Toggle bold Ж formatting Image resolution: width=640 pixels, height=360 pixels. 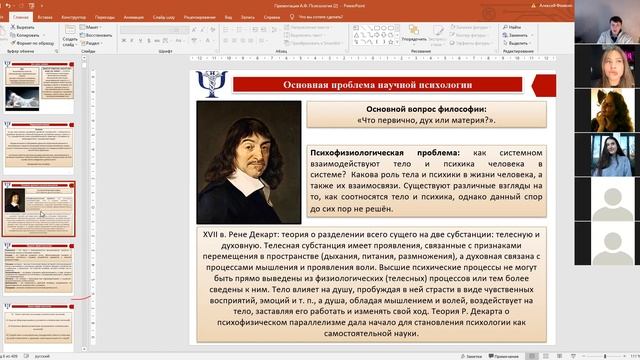[124, 41]
